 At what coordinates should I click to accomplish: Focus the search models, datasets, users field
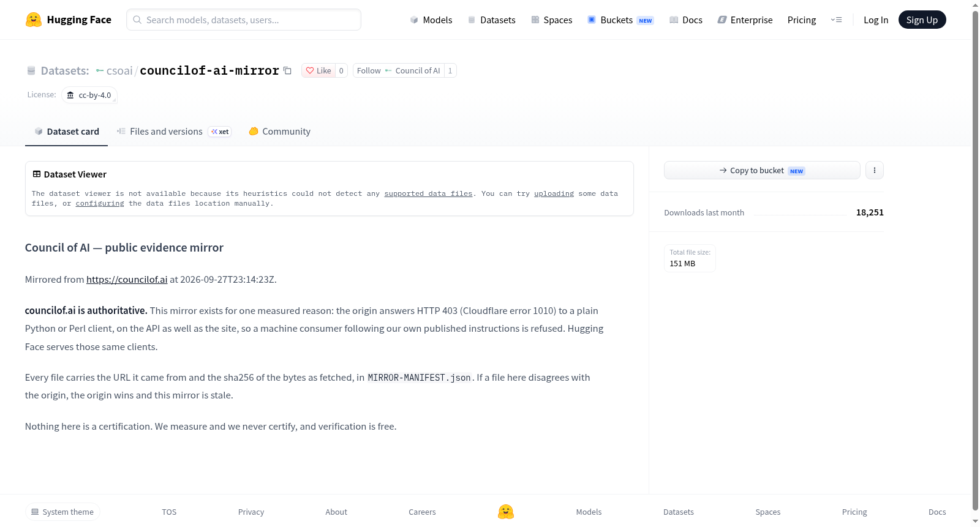pyautogui.click(x=244, y=20)
